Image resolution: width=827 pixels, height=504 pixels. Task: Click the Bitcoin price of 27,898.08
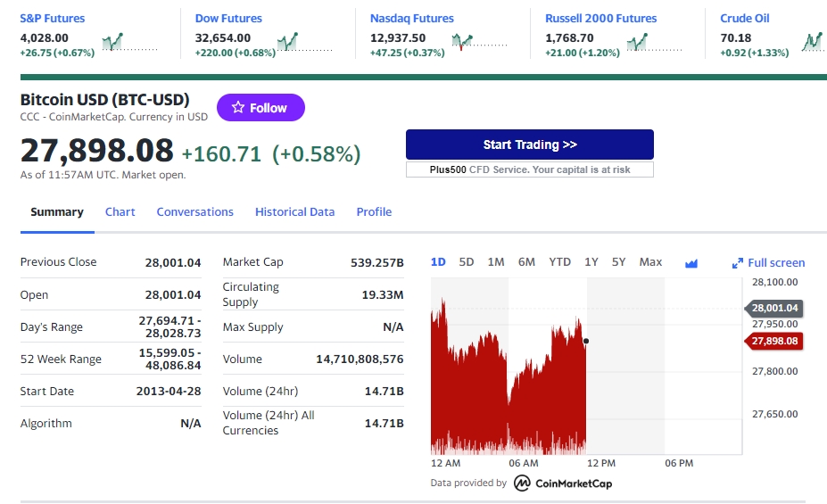96,150
